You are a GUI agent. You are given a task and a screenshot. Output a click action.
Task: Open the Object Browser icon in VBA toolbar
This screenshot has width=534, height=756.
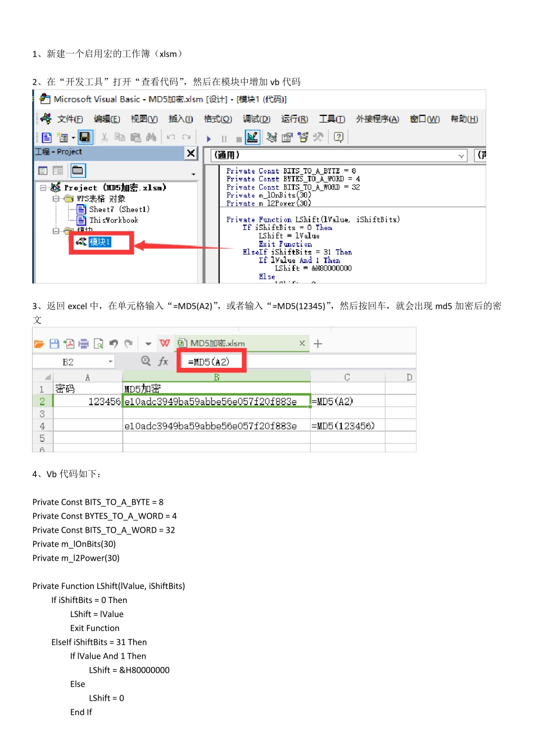point(303,137)
